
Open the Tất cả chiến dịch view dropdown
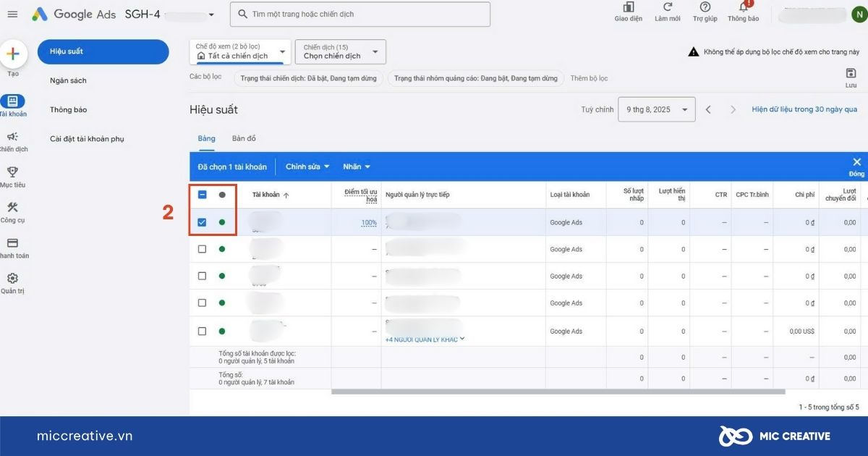[x=239, y=51]
